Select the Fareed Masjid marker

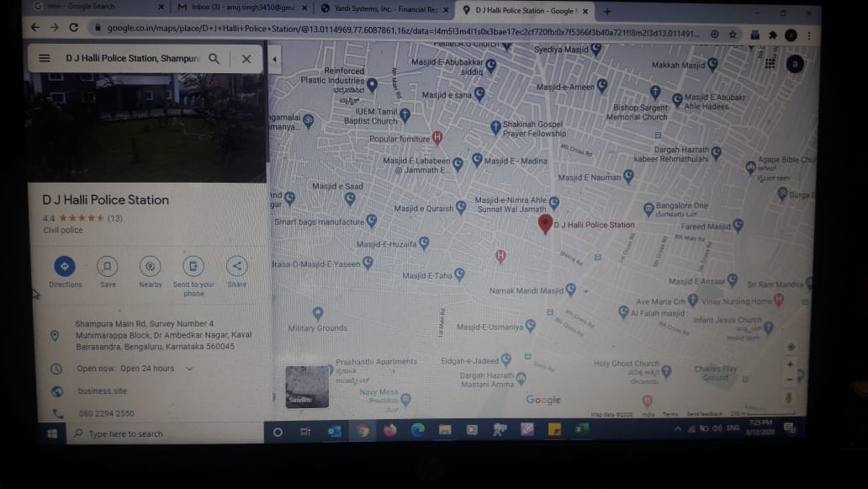pyautogui.click(x=738, y=226)
